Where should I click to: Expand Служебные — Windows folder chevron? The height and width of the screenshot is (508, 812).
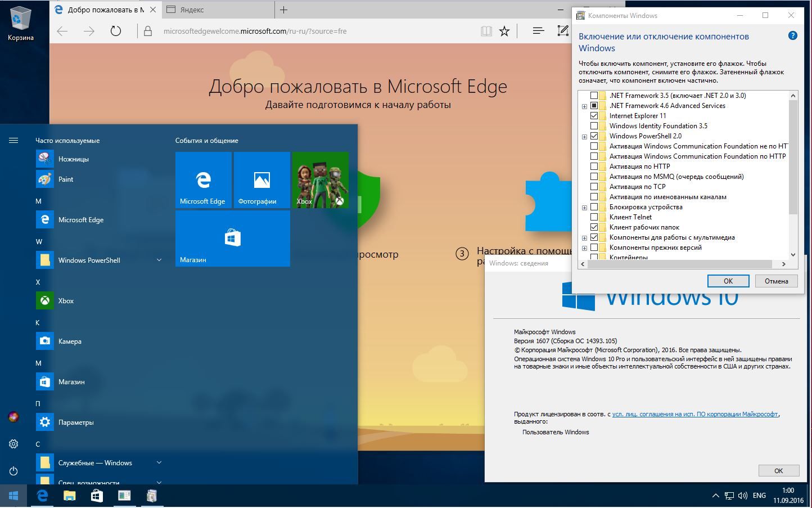tap(159, 462)
